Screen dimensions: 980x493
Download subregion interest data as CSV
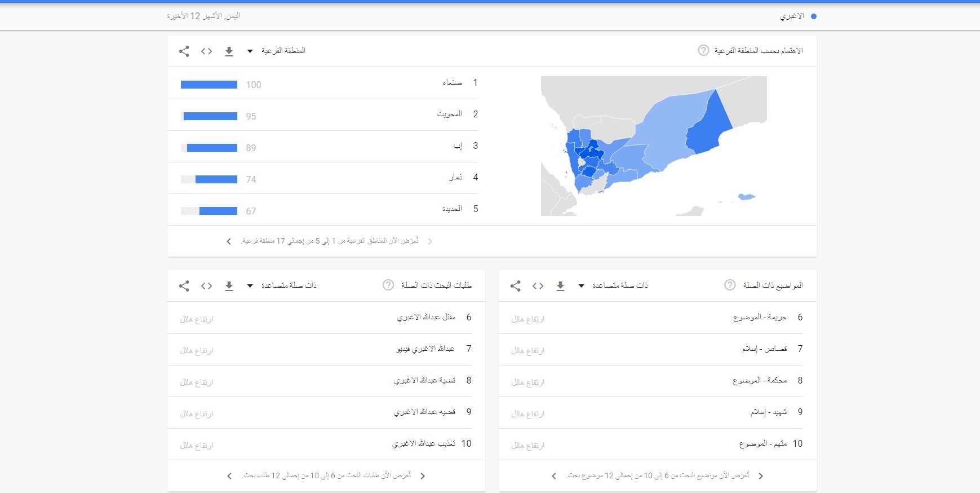229,51
